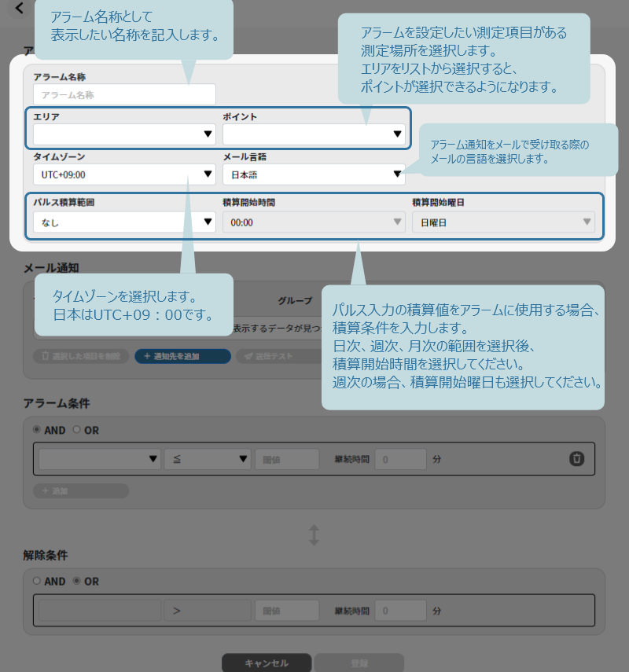Click the 閾値 field in アラーム条件
The image size is (629, 672).
tap(287, 459)
